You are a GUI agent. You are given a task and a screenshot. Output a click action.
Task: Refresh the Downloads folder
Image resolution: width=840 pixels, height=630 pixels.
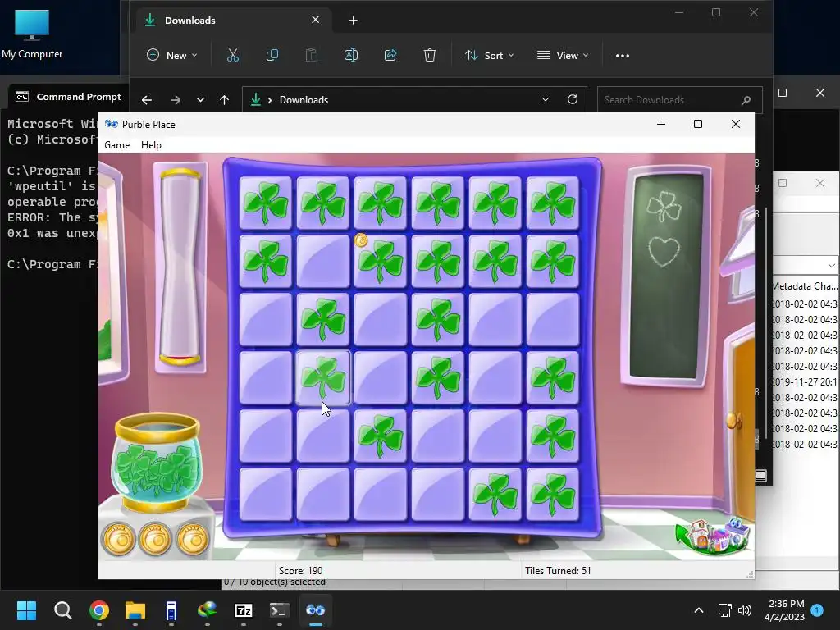coord(572,99)
